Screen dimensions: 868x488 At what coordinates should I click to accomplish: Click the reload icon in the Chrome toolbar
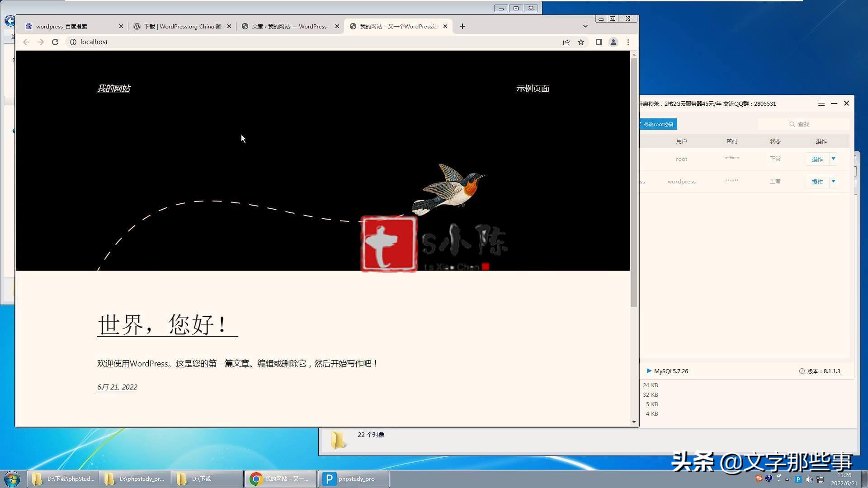click(x=55, y=42)
